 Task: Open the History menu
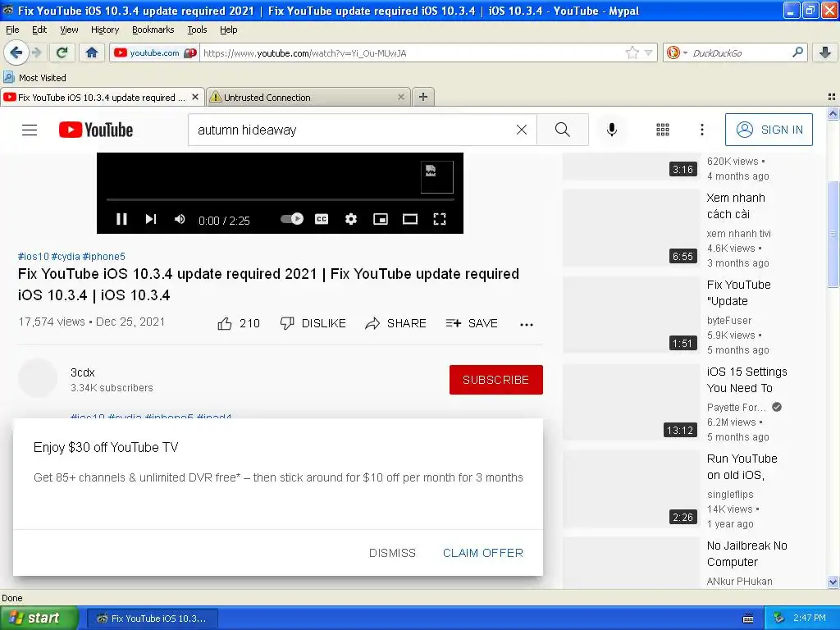(x=105, y=30)
